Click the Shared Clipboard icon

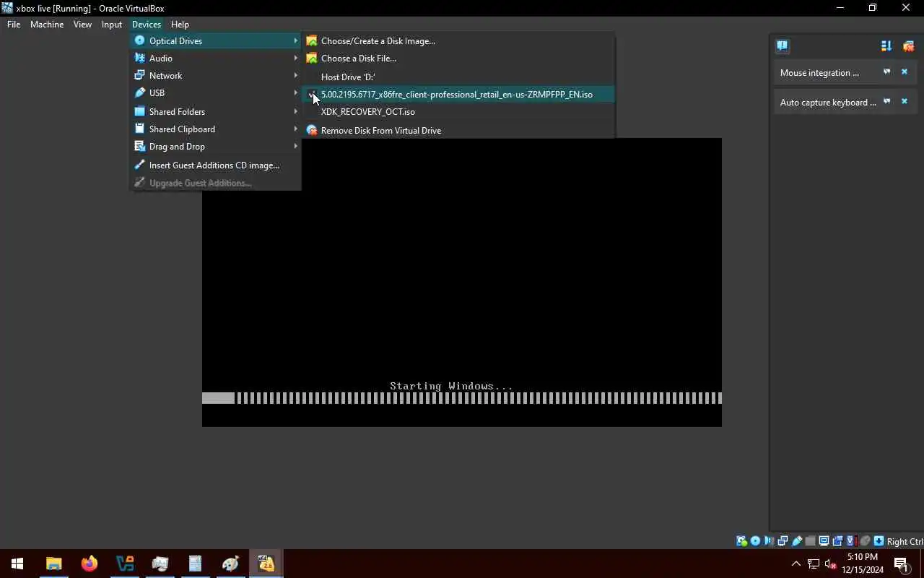(x=140, y=129)
